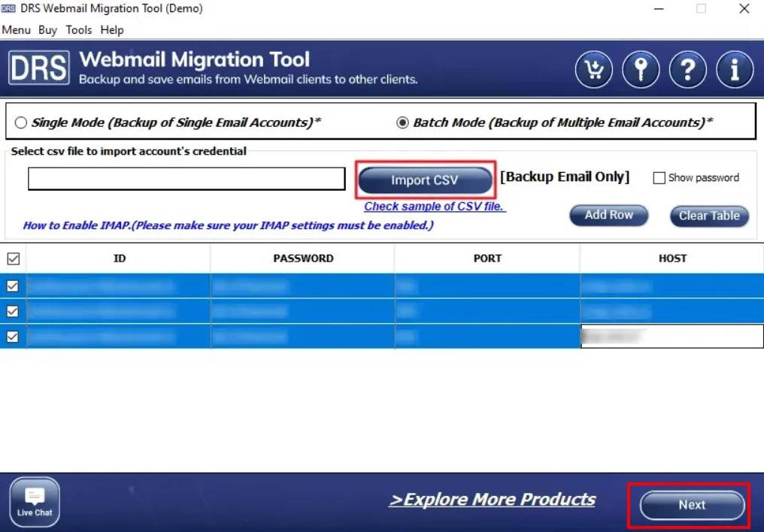The image size is (764, 532).
Task: Click the info about icon
Action: [735, 70]
